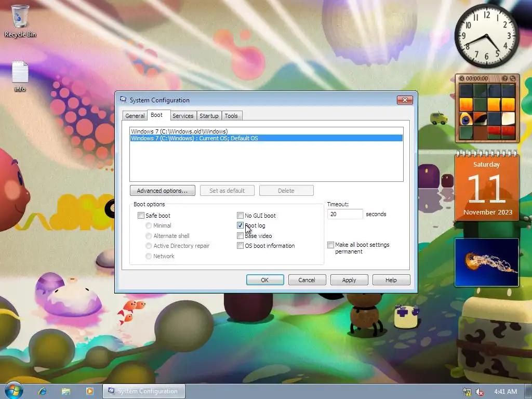
Task: Click the Show desktop button
Action: (x=528, y=392)
